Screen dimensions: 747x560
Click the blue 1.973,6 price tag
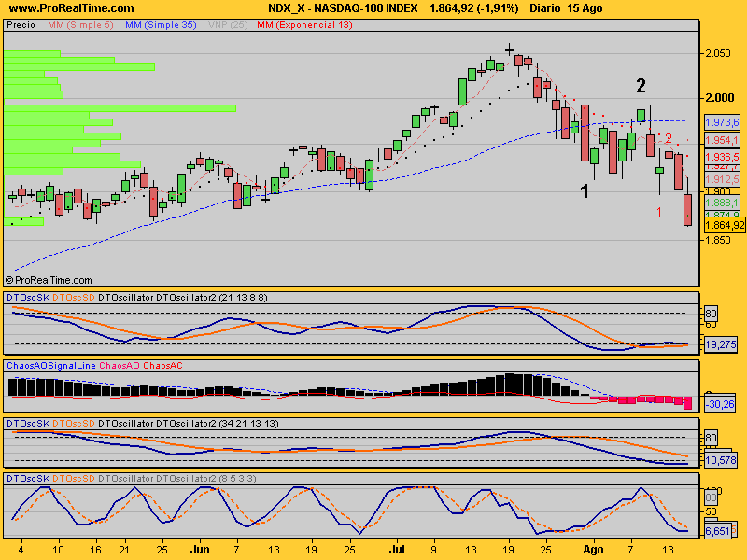(722, 122)
